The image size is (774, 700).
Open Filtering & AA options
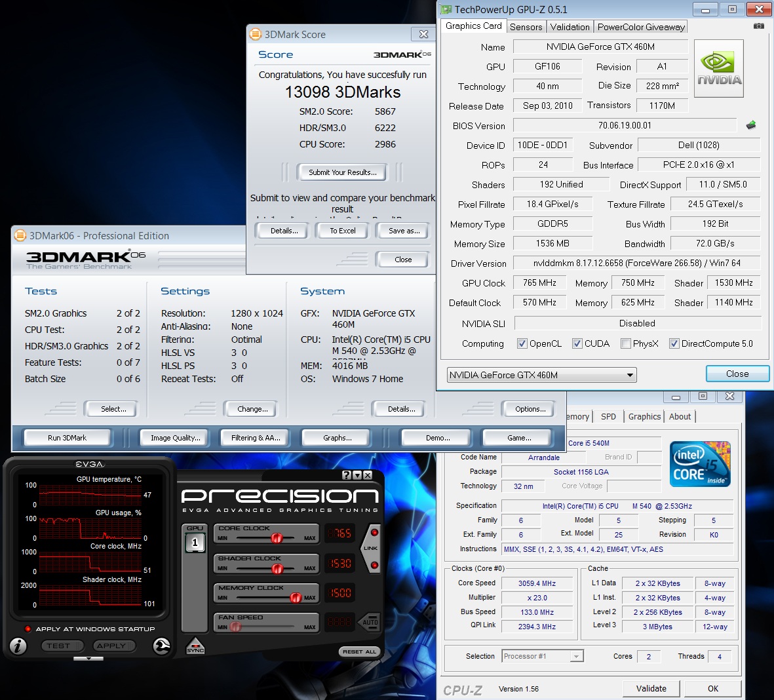pos(255,438)
